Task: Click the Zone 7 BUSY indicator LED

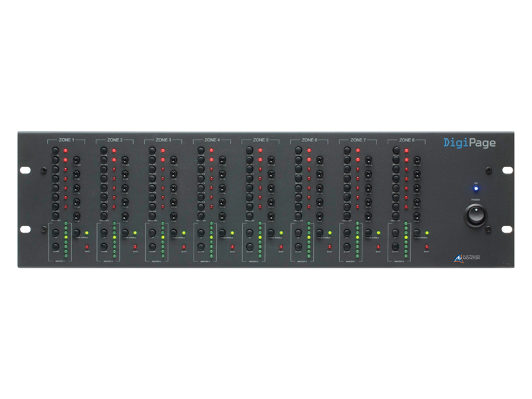Action: [378, 246]
